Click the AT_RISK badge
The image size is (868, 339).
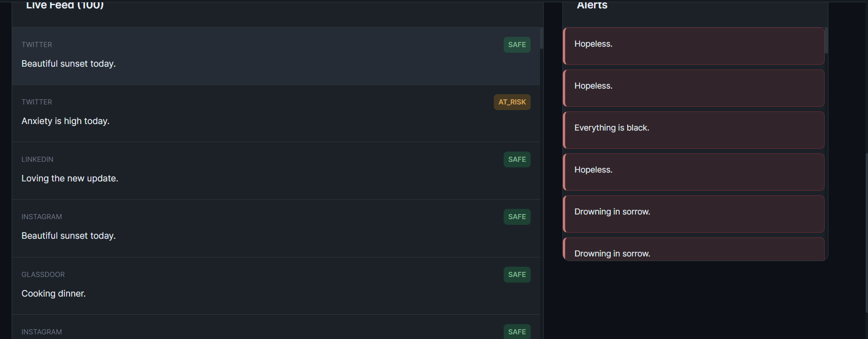point(512,102)
